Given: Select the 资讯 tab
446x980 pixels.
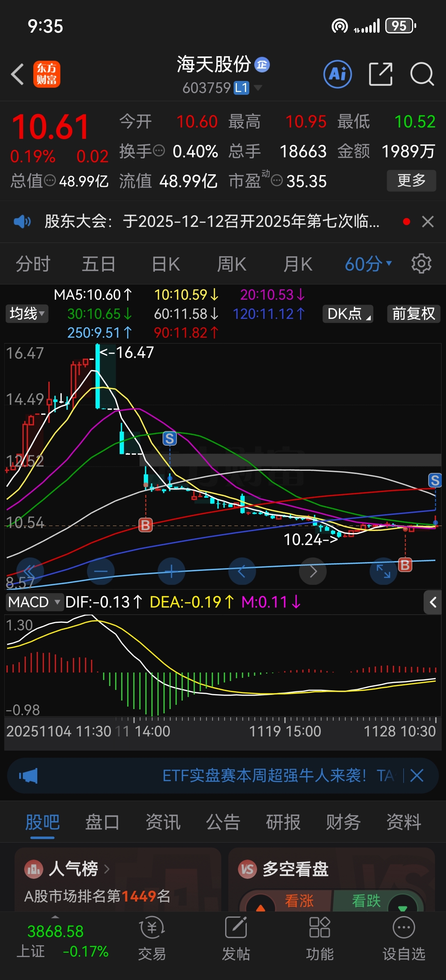Looking at the screenshot, I should (x=163, y=822).
